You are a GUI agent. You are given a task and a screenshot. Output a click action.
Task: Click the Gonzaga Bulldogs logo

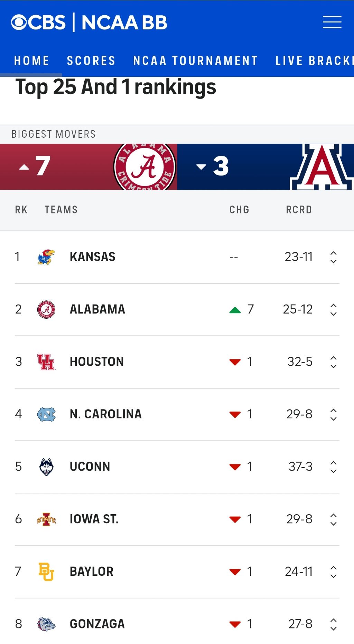click(46, 624)
